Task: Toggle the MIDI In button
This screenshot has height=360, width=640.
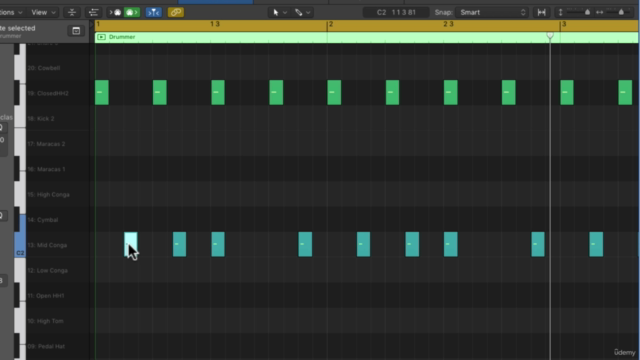Action: 115,12
